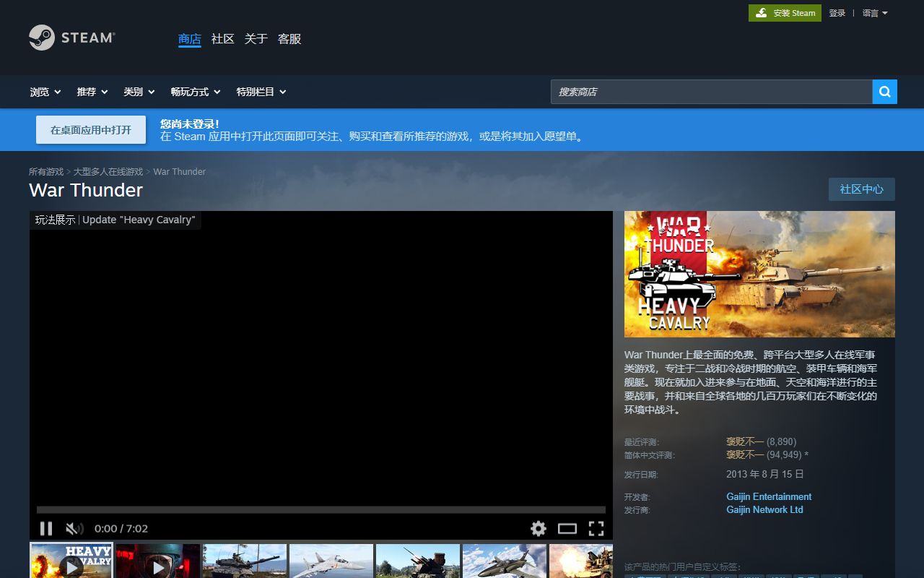
Task: Expand the 特别栏目 menu
Action: pos(261,92)
